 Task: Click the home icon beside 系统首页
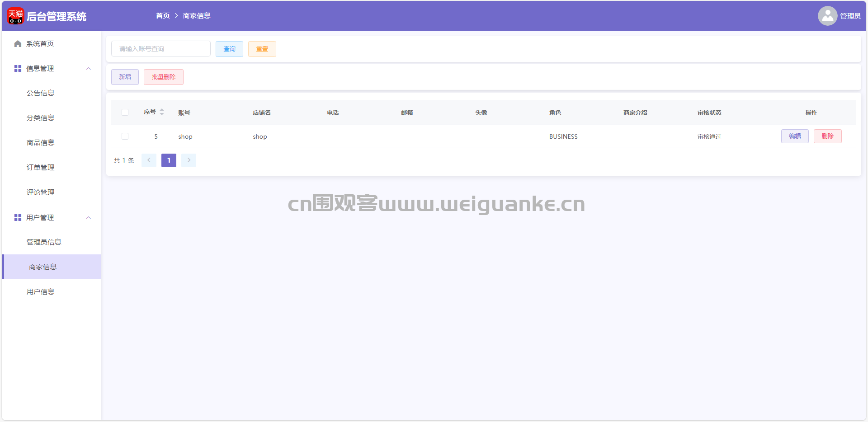tap(18, 44)
